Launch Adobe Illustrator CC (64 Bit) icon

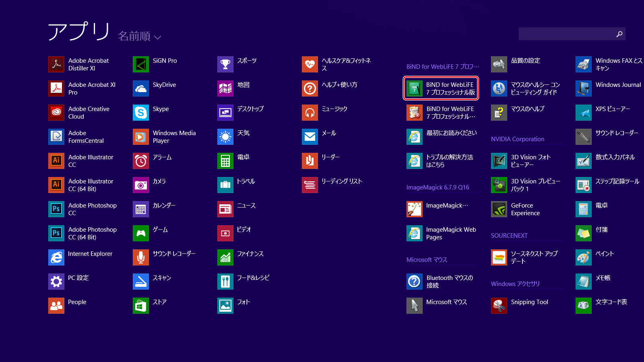56,185
